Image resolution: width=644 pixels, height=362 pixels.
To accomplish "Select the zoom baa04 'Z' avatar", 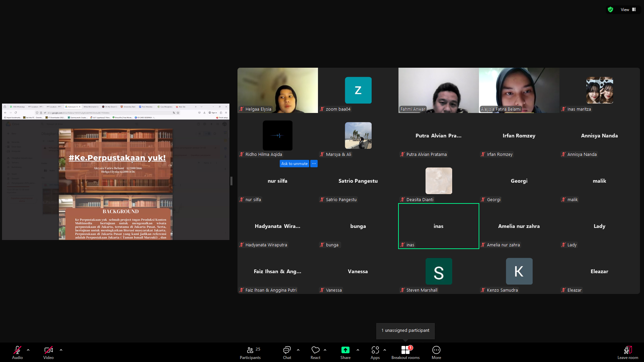I will [x=358, y=90].
